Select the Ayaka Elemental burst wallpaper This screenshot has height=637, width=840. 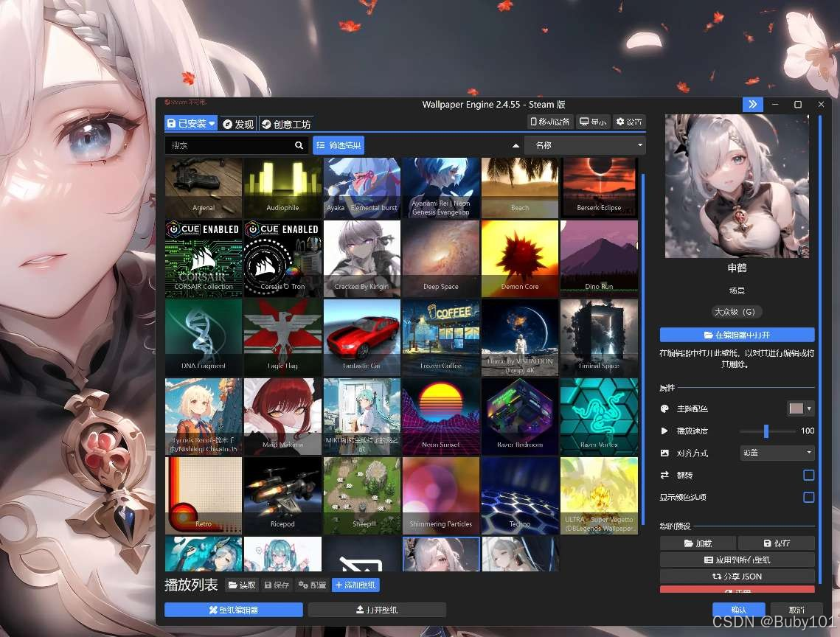361,187
